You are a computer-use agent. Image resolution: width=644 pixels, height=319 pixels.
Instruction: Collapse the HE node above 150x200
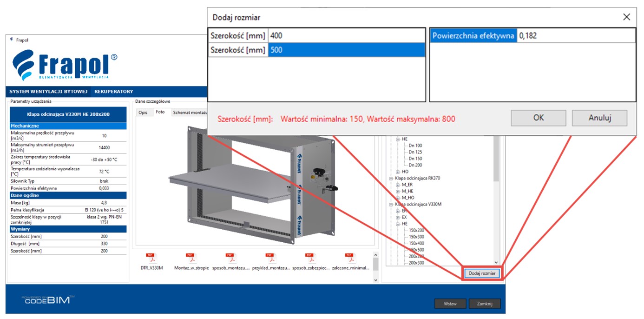coord(398,224)
